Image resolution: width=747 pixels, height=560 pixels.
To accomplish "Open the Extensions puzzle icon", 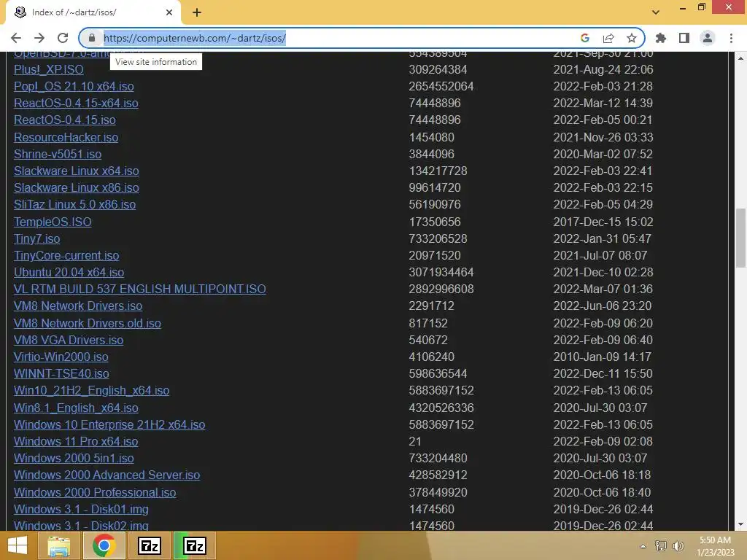I will (661, 38).
